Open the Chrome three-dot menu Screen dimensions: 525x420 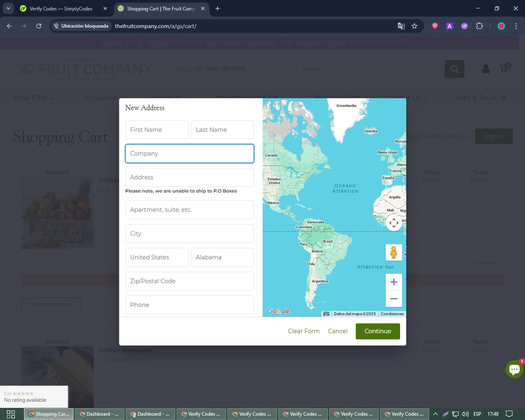click(516, 26)
